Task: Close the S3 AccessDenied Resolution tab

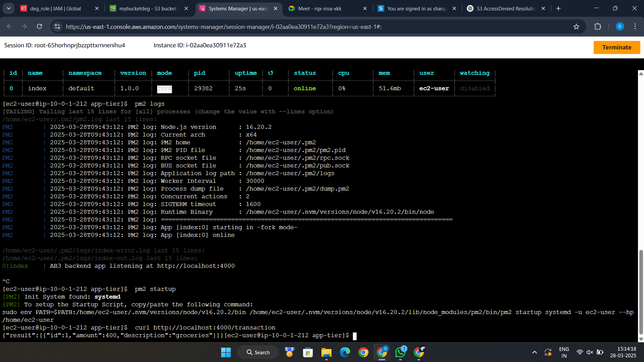Action: click(543, 9)
